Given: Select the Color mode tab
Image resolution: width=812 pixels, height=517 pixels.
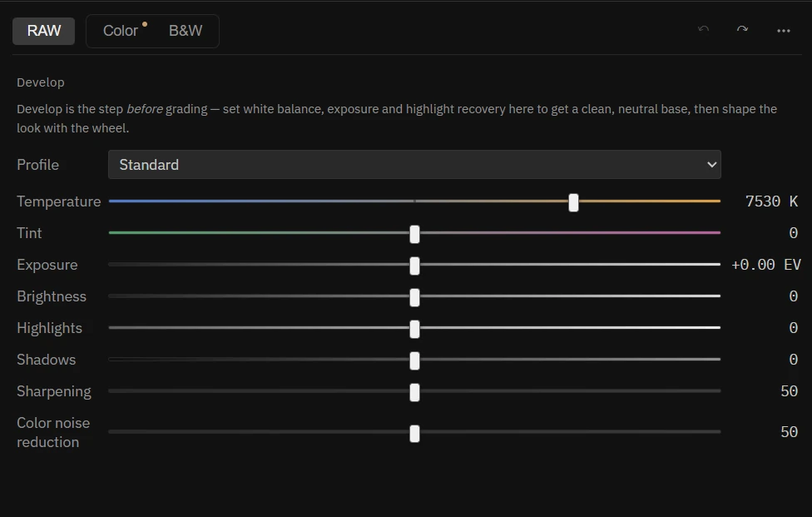Looking at the screenshot, I should click(121, 31).
